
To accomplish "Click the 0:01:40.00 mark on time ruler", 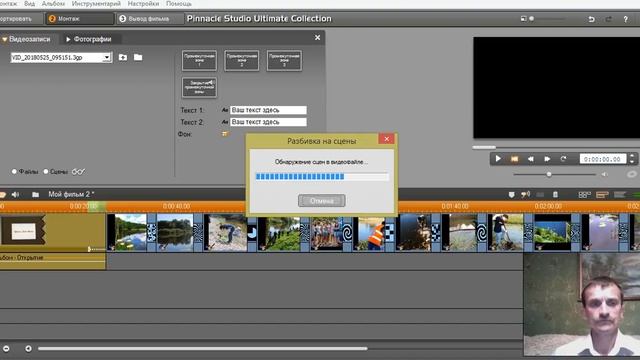I will [x=455, y=207].
